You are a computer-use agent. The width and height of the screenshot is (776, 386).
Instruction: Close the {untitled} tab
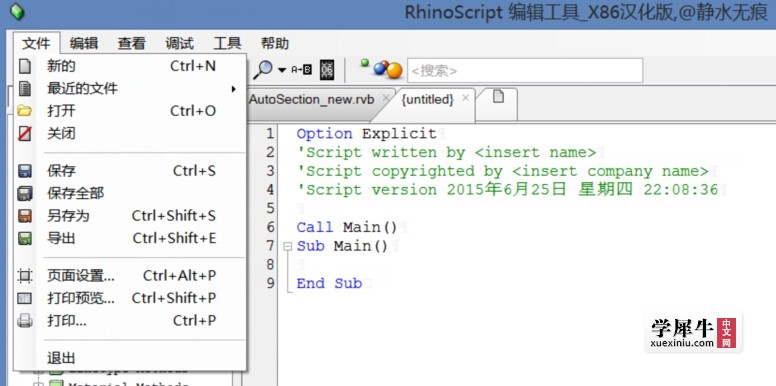[465, 98]
